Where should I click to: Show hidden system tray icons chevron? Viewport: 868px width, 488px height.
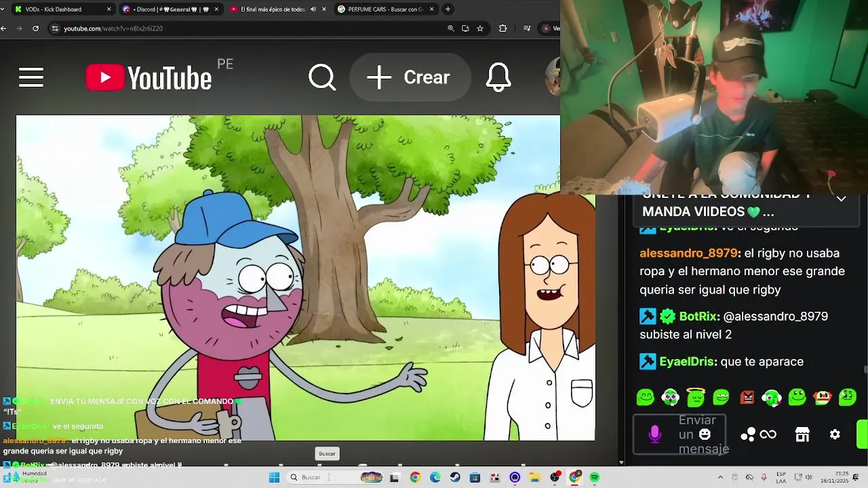coord(720,477)
